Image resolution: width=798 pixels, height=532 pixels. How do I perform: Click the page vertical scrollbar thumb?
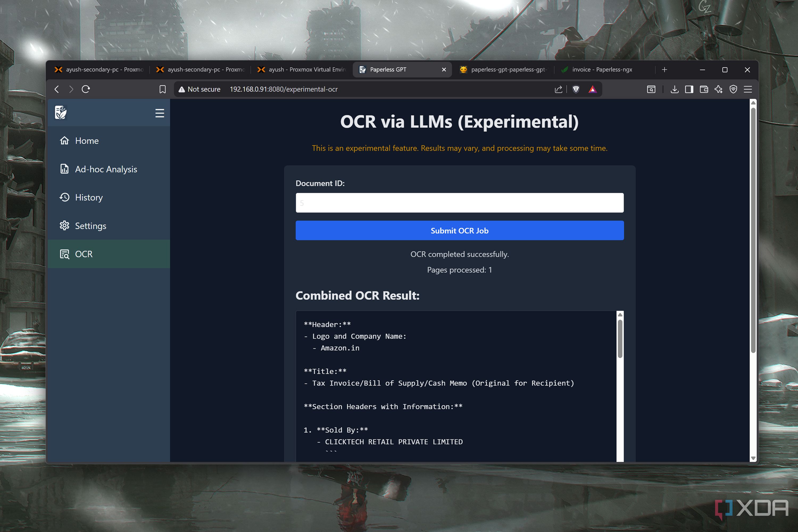click(753, 231)
